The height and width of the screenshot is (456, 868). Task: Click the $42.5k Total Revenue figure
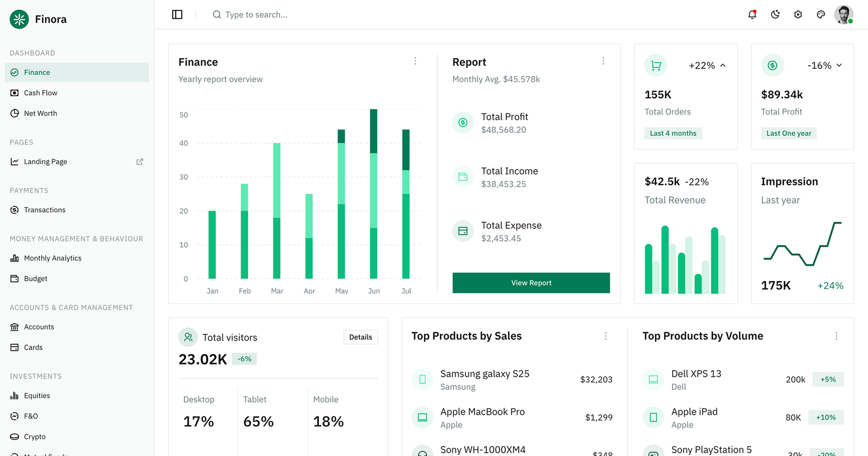tap(662, 181)
